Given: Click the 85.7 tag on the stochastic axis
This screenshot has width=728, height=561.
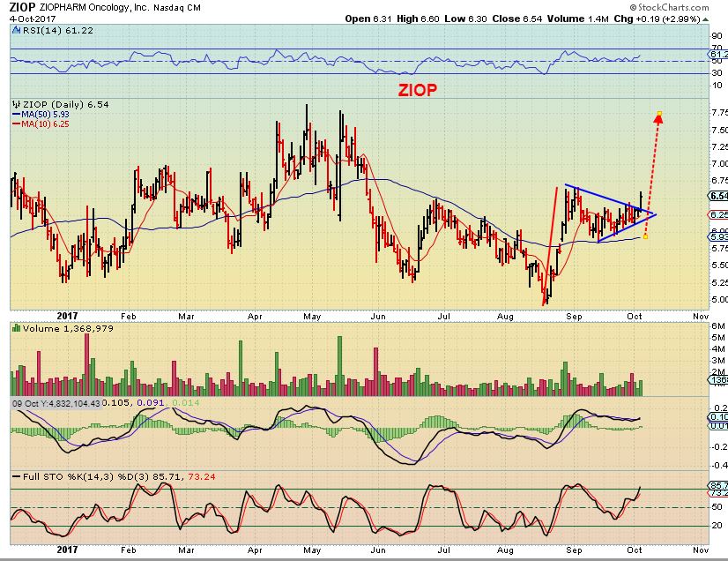Looking at the screenshot, I should coord(718,486).
